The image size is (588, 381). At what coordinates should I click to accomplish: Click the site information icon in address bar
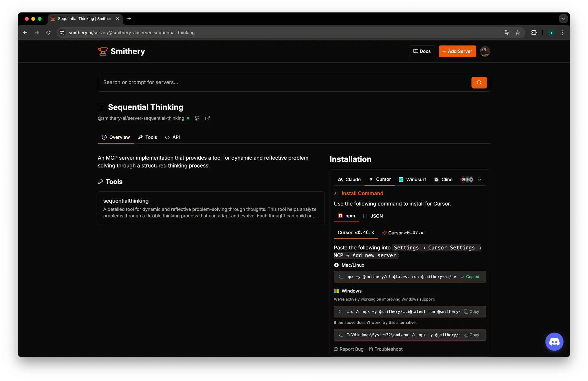point(62,33)
